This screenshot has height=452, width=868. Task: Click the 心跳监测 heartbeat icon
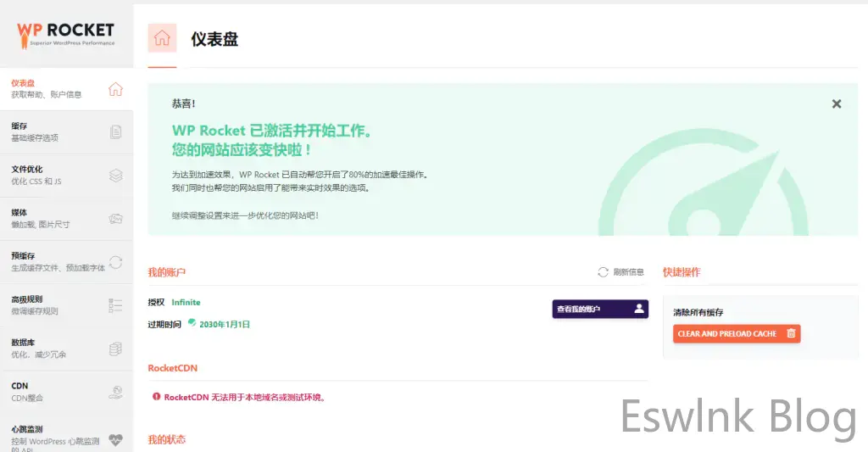tap(116, 438)
